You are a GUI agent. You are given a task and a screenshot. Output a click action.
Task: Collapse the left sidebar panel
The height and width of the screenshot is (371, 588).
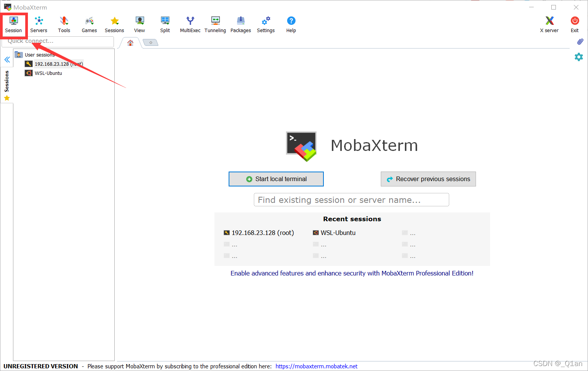(7, 59)
